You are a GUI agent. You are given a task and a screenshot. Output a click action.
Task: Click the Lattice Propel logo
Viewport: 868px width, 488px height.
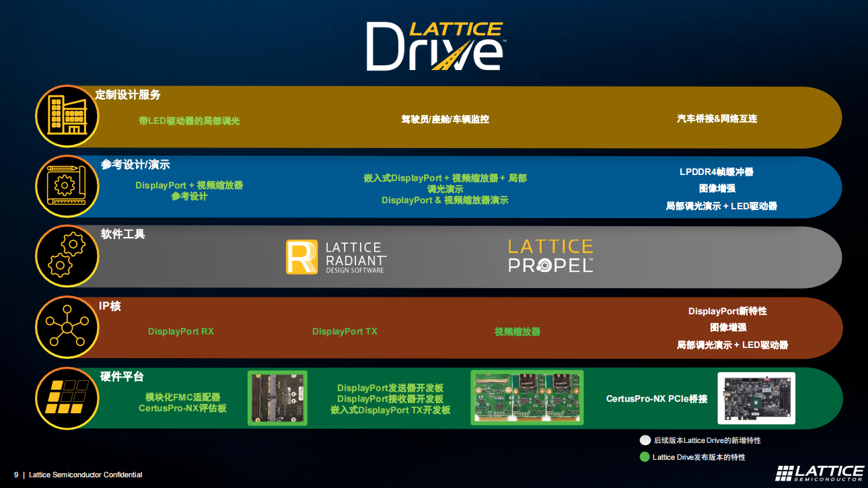tap(550, 256)
